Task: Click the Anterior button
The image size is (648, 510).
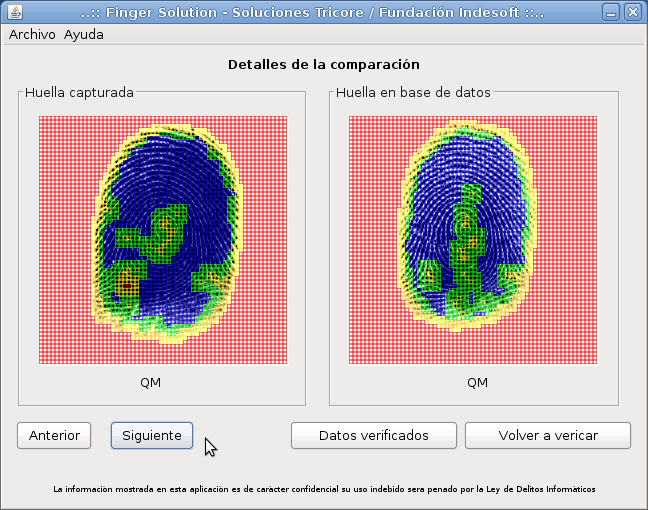Action: [x=54, y=435]
